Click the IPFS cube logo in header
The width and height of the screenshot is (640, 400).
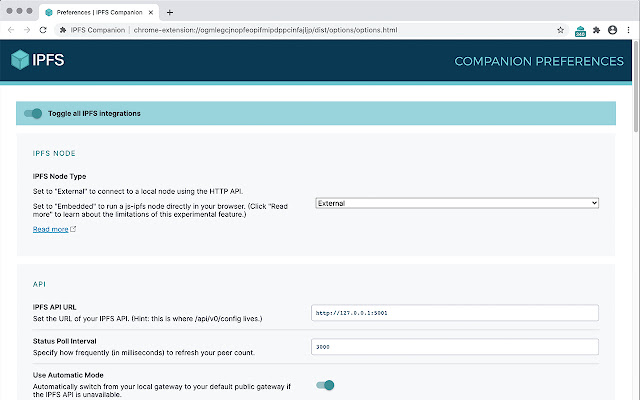(21, 61)
